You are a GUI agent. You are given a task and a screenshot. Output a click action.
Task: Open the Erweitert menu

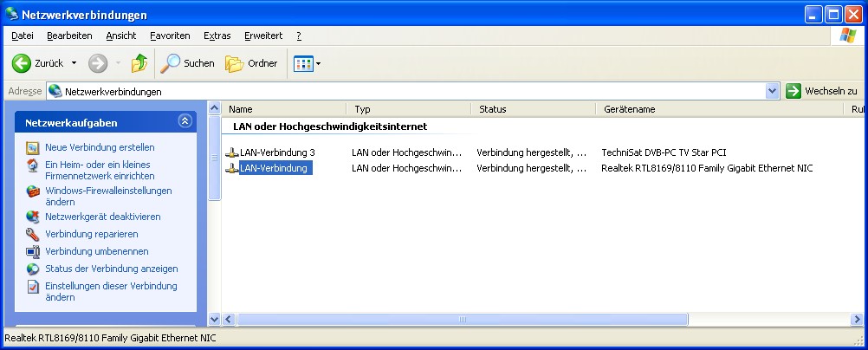click(263, 36)
